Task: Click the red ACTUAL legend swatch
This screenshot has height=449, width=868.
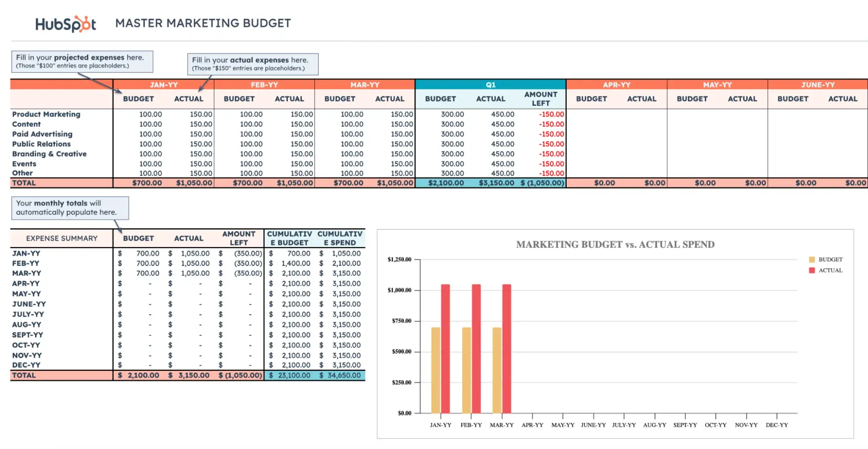Action: point(812,270)
